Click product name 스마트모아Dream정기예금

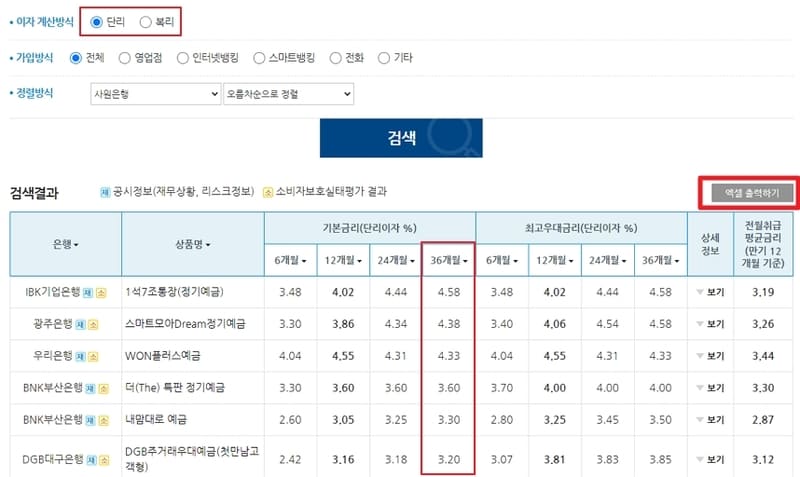coord(185,324)
